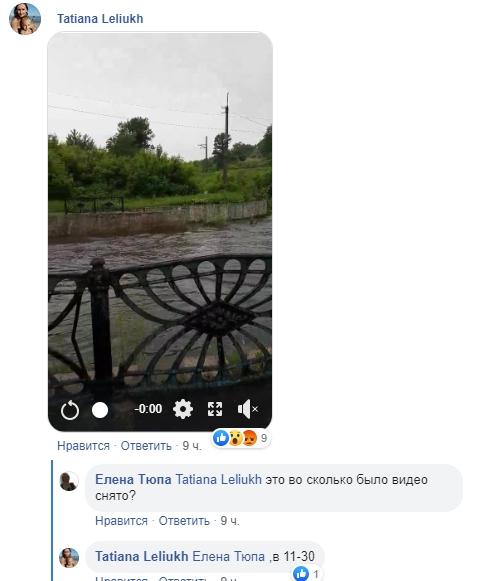This screenshot has height=581, width=497.
Task: View reactions on the video comment
Action: (x=241, y=438)
